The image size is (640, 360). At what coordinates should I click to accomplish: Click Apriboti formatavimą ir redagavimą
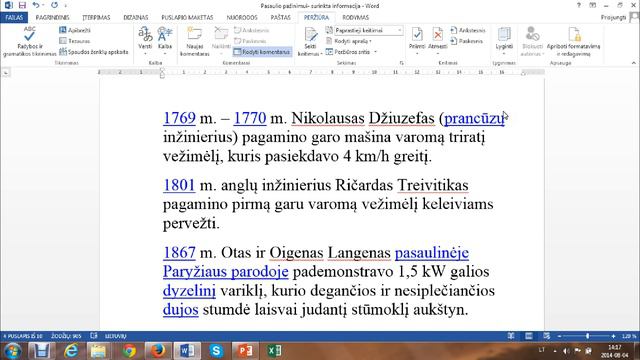[573, 41]
